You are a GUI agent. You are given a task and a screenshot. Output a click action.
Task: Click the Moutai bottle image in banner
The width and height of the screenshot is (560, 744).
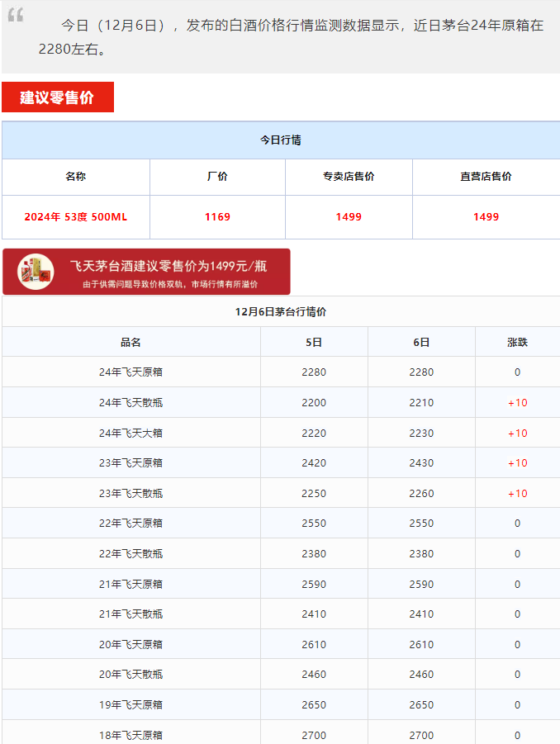[36, 272]
